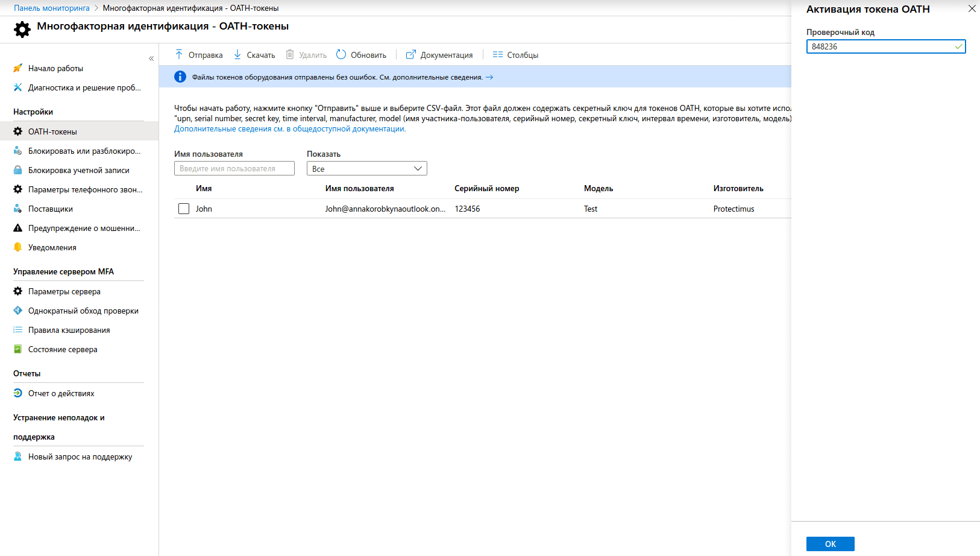Click the lock icon for Блокировка учетной записи
The width and height of the screenshot is (980, 556).
[x=17, y=170]
